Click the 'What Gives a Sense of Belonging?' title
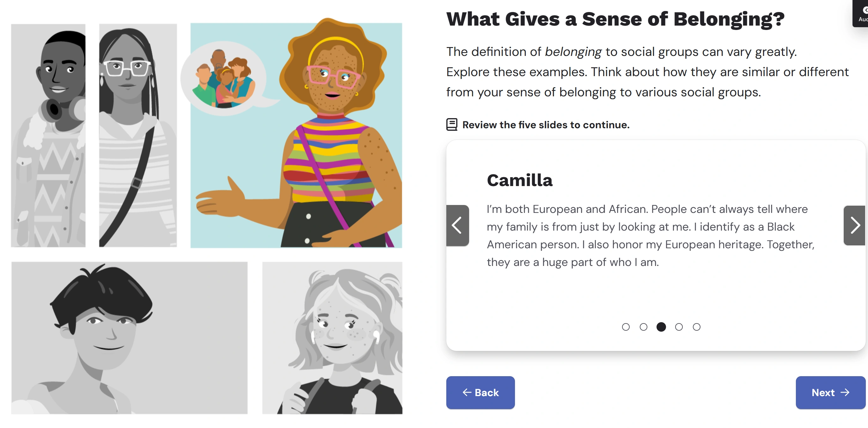 (x=615, y=19)
